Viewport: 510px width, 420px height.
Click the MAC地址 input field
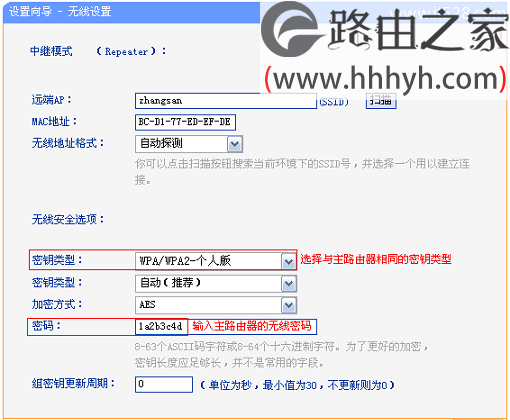point(185,122)
